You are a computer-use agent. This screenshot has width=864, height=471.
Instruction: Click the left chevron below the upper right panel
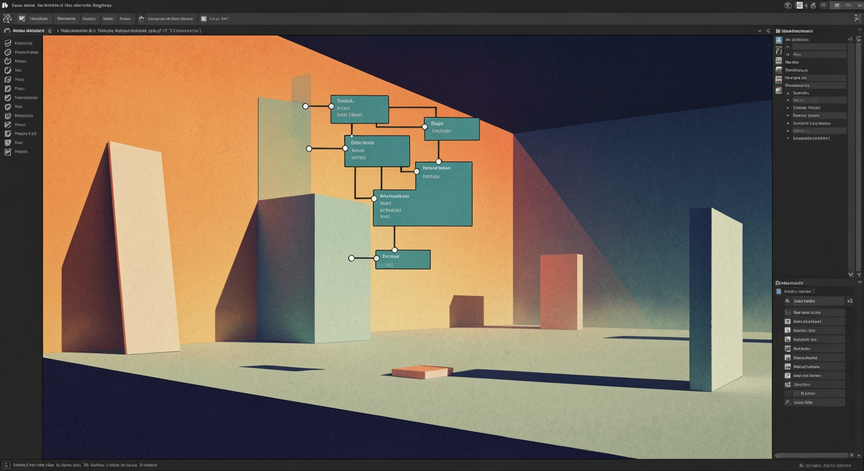pyautogui.click(x=850, y=274)
